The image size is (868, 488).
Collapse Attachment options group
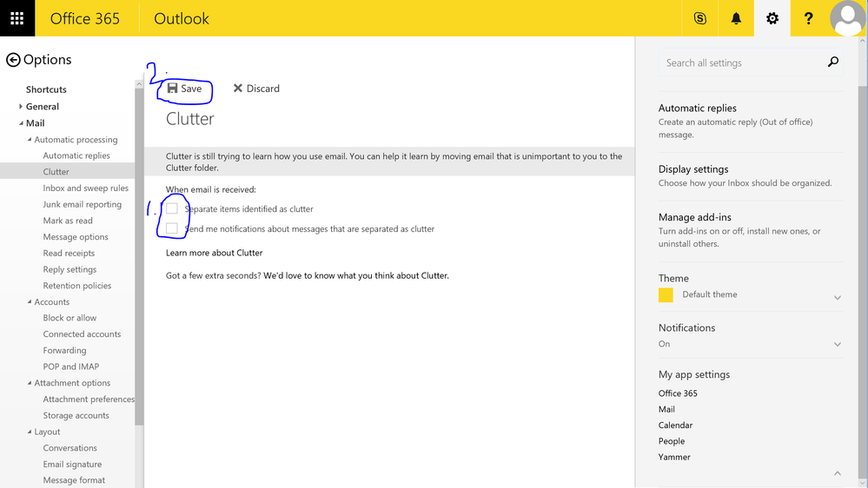point(30,383)
